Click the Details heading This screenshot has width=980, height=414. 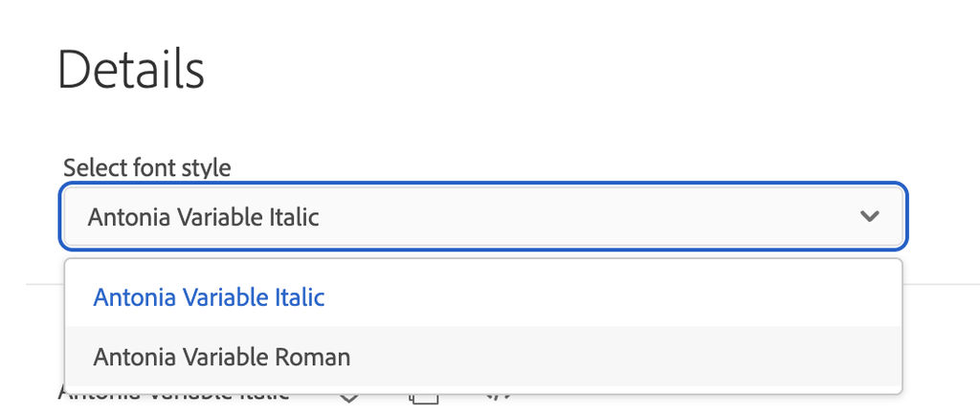coord(130,69)
